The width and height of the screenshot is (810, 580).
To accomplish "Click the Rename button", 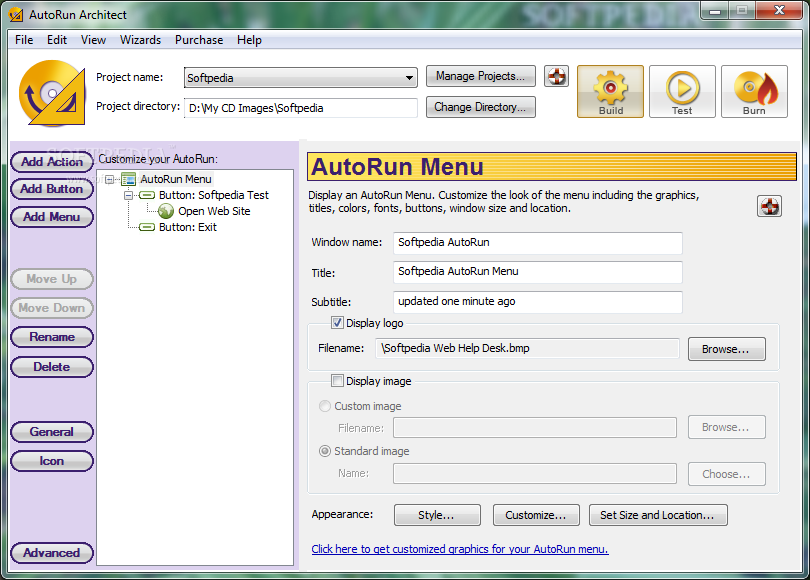I will pyautogui.click(x=52, y=337).
